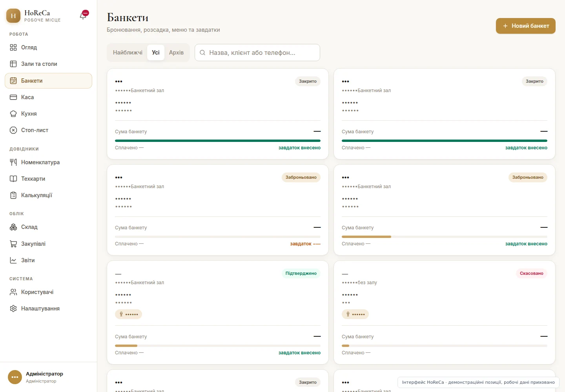Click the progress bar in the Підтверджено card

click(x=218, y=346)
